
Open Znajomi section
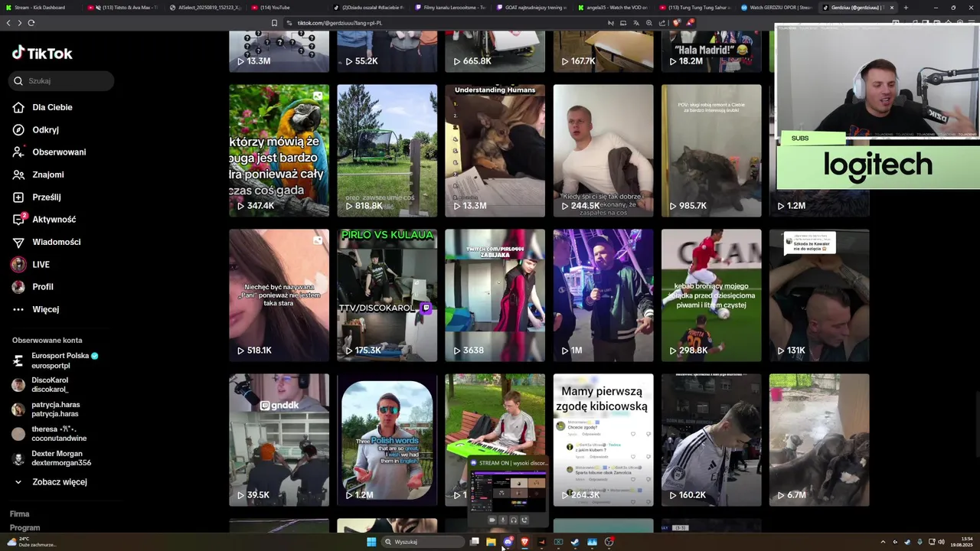click(x=47, y=174)
